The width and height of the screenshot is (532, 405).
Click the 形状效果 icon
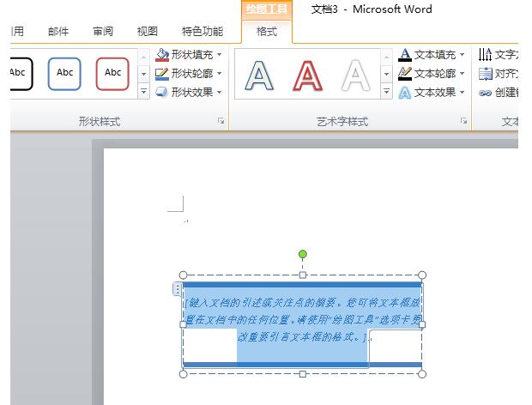pyautogui.click(x=162, y=92)
